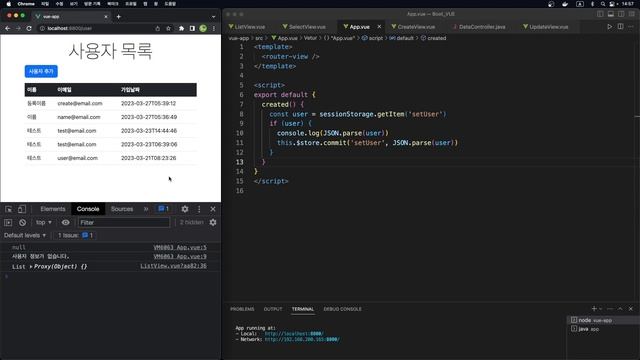Click the date 2023-03-23T14:44:46
The image size is (640, 360).
click(x=149, y=131)
